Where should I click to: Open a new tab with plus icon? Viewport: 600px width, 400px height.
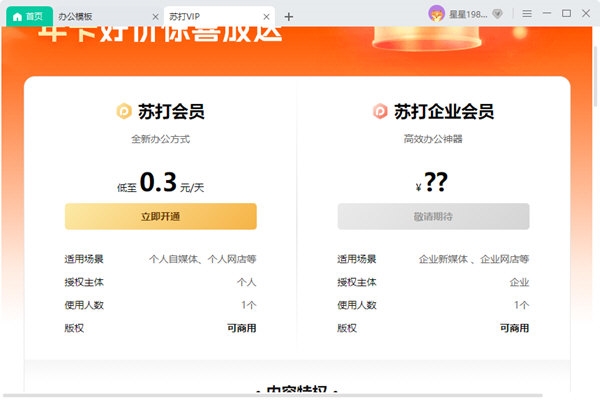(x=289, y=16)
